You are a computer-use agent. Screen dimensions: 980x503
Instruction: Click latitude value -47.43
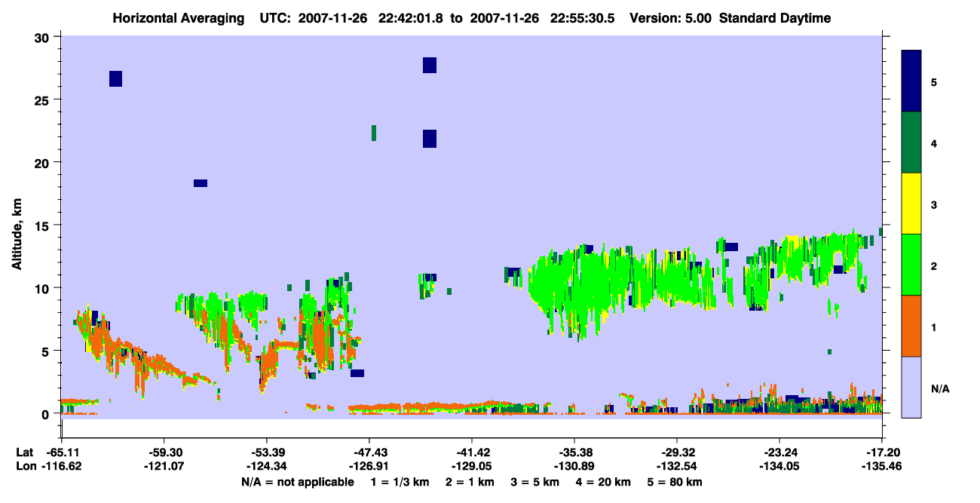[x=369, y=452]
